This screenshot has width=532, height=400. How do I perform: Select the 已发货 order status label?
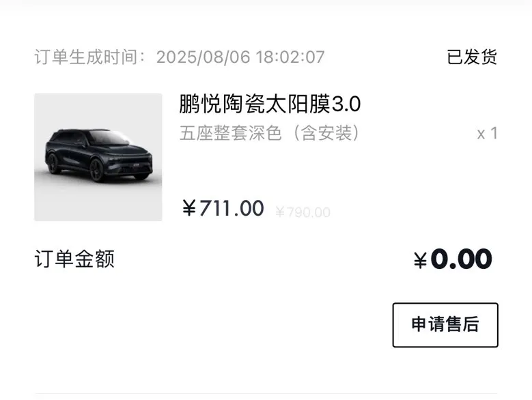pyautogui.click(x=472, y=57)
